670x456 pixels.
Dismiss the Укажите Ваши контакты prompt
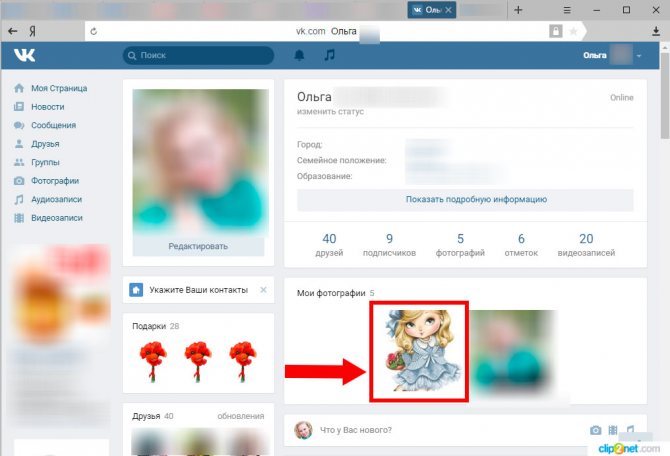[263, 290]
